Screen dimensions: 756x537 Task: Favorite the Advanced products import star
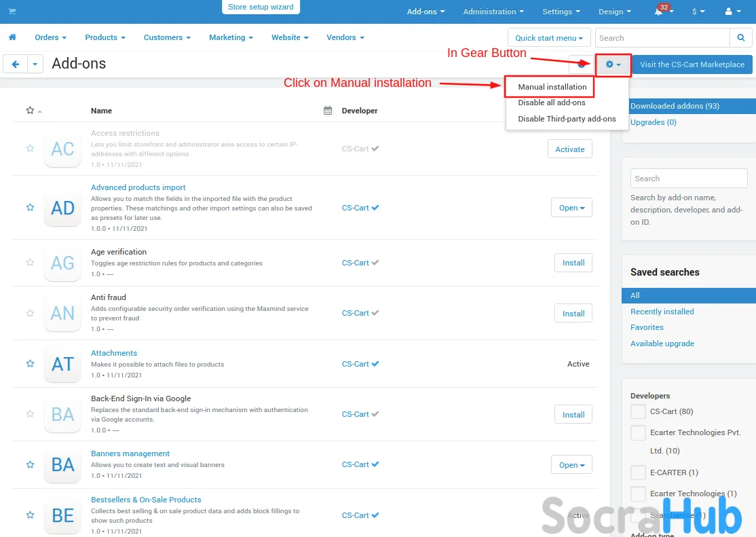(x=30, y=208)
